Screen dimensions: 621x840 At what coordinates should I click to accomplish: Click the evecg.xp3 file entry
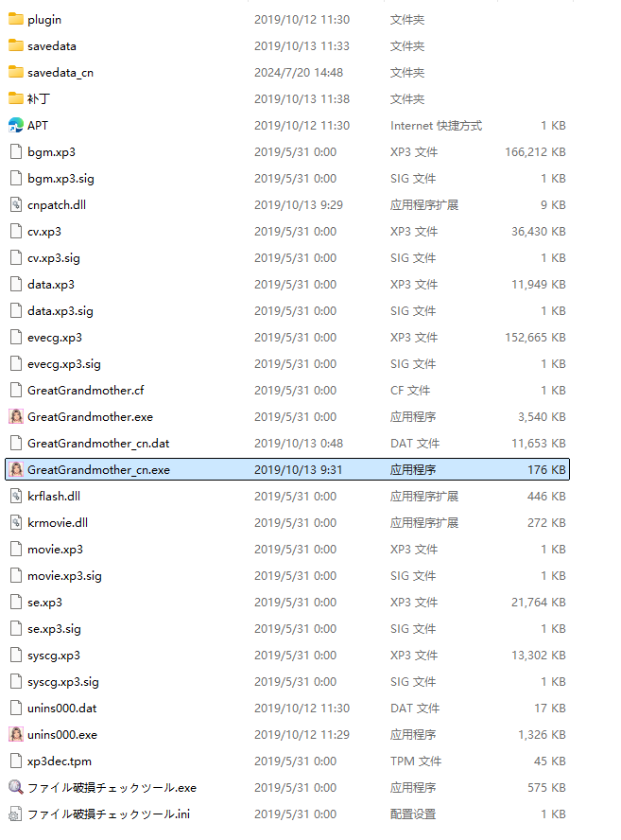pos(55,337)
